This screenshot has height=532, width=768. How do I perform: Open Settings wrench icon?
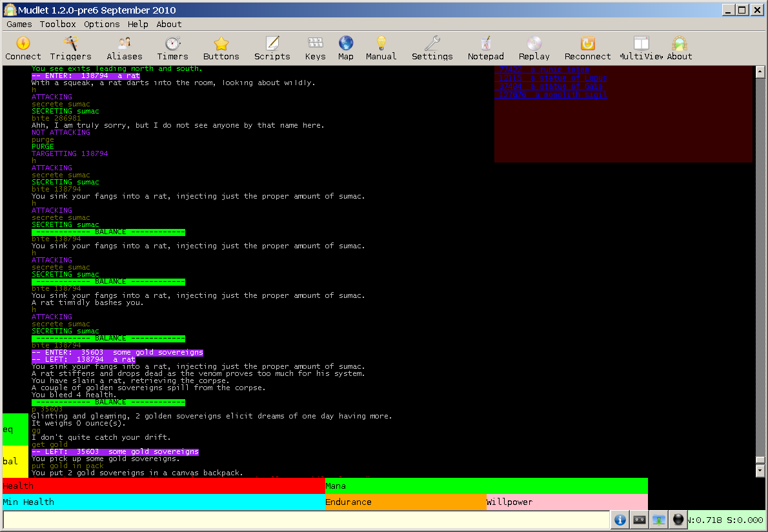point(432,48)
